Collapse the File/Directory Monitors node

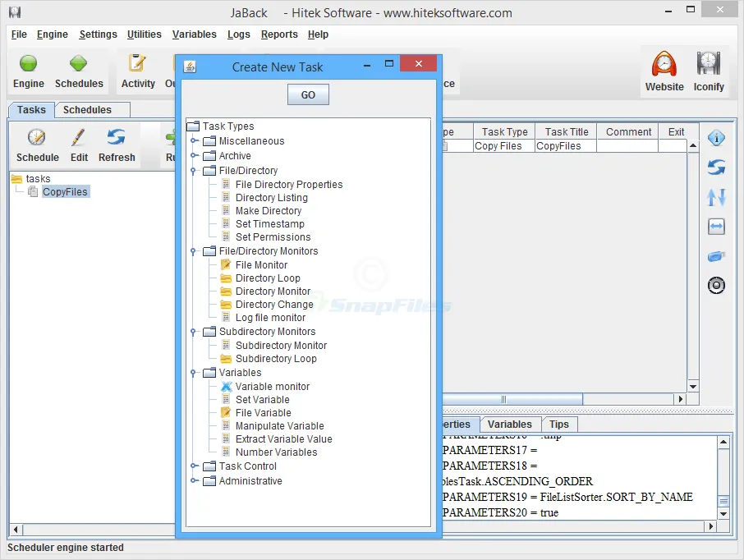(x=193, y=251)
